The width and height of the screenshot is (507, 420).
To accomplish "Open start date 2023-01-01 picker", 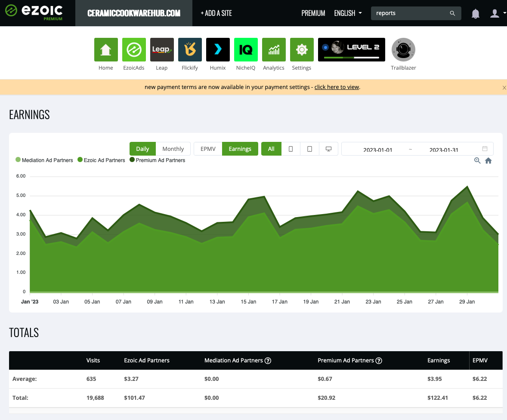I will pyautogui.click(x=377, y=150).
